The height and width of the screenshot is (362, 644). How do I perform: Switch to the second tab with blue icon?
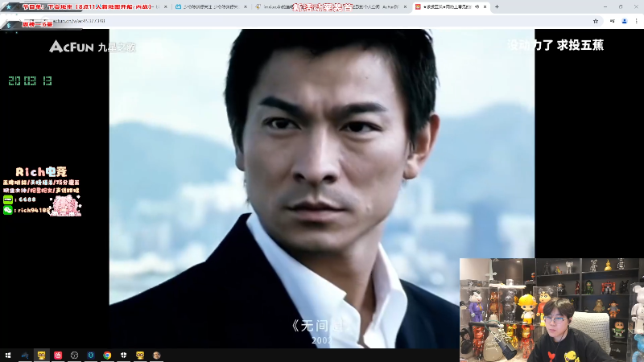[x=210, y=7]
